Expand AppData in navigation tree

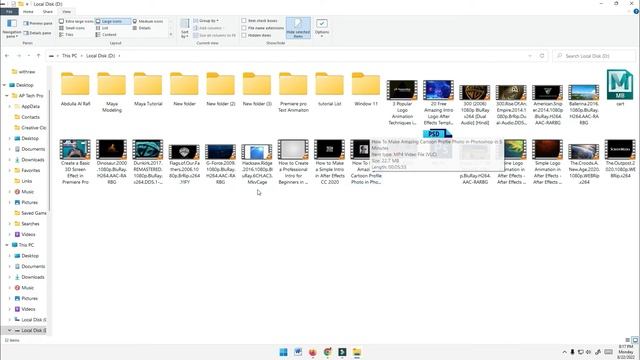pos(10,106)
